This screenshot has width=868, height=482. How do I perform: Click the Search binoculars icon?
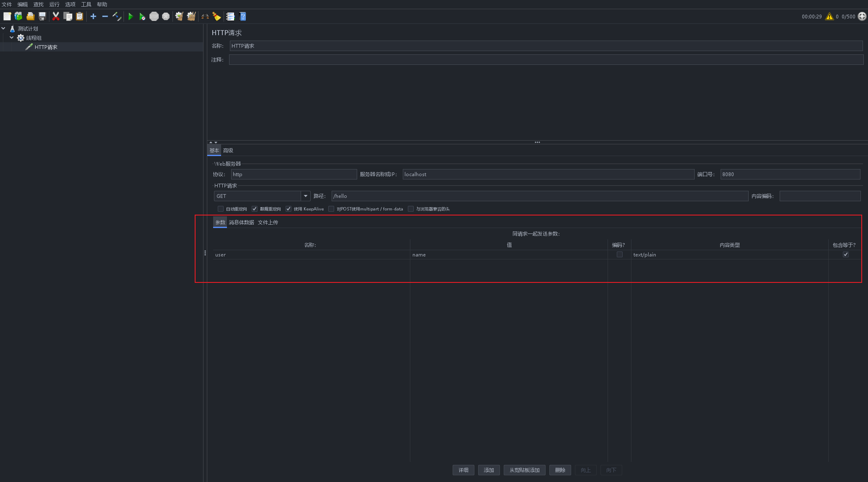coord(205,16)
